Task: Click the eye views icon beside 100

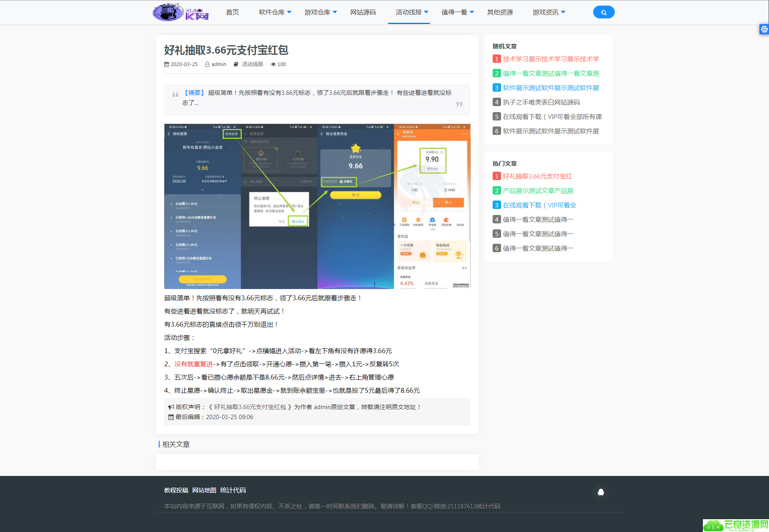Action: point(273,64)
